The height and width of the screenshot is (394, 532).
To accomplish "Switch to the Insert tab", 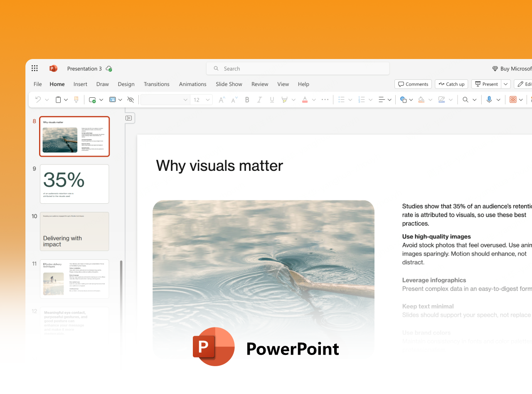I will pyautogui.click(x=80, y=84).
